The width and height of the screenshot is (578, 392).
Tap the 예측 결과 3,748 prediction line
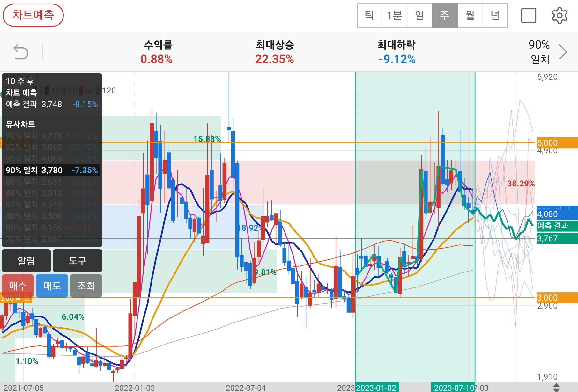pyautogui.click(x=52, y=104)
